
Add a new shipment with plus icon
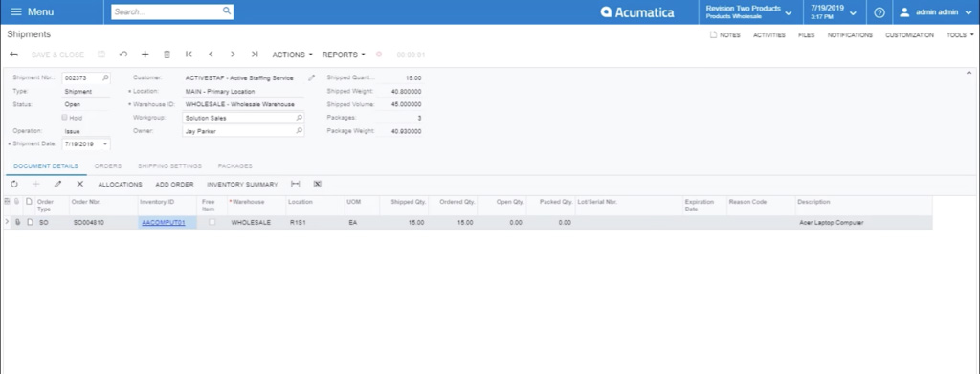[145, 55]
